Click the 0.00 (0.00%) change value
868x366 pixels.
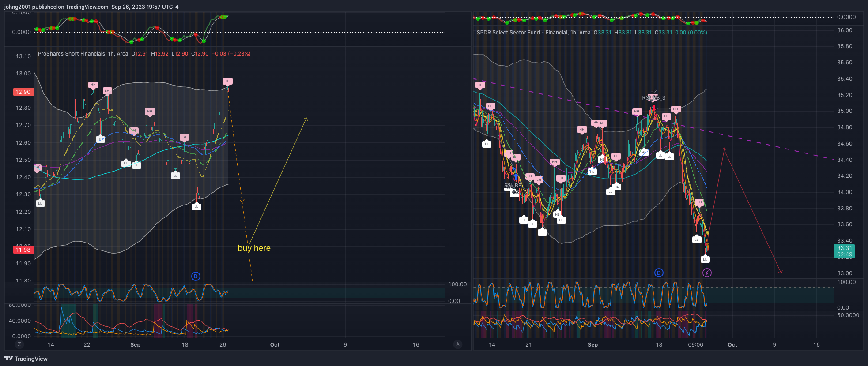pos(691,33)
